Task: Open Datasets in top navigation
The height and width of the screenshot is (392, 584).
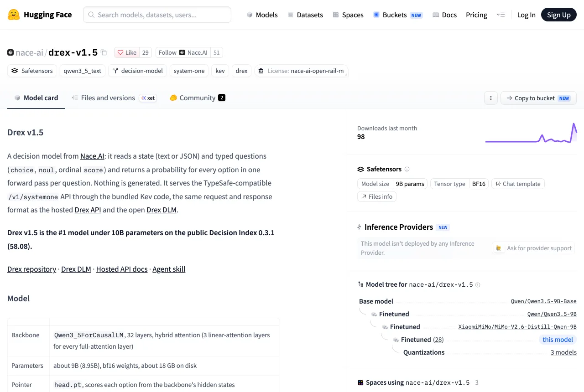Action: point(305,15)
